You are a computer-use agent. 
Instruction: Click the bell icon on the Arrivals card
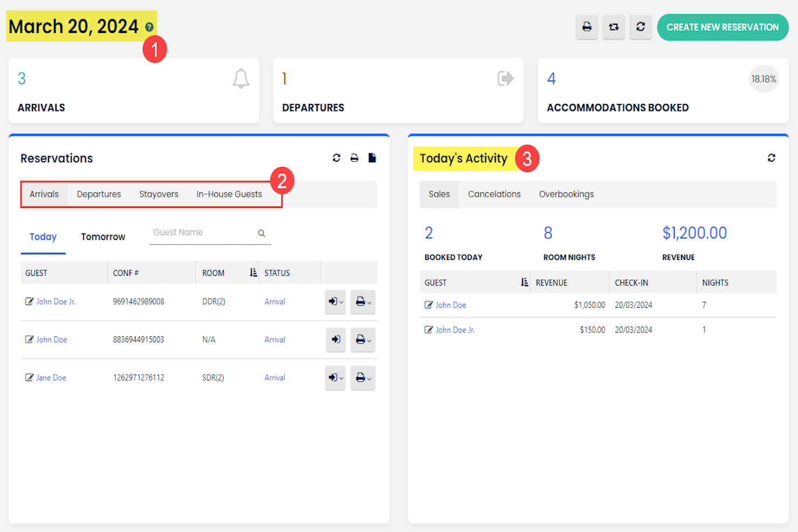point(240,79)
